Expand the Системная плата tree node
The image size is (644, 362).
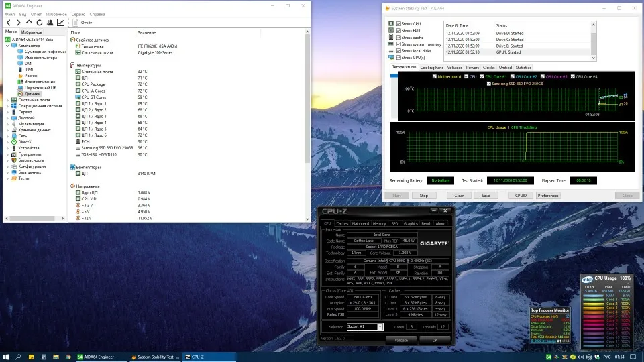pyautogui.click(x=7, y=99)
